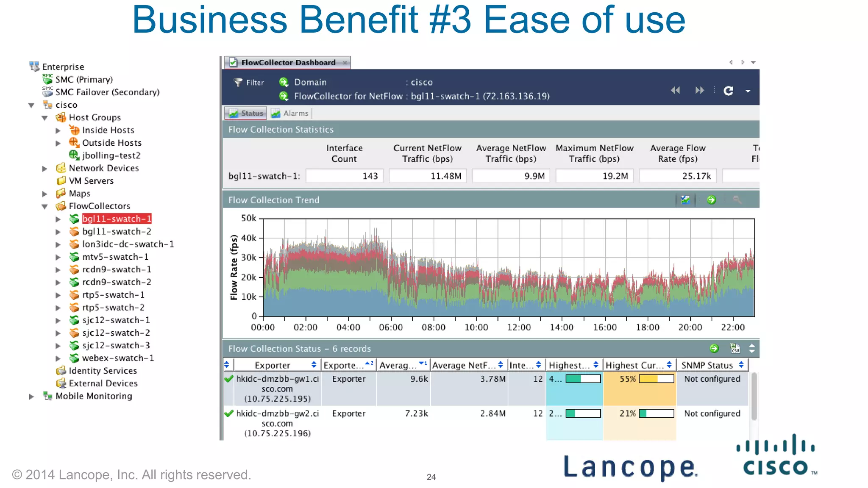The width and height of the screenshot is (868, 488).
Task: Click the Current NetFlow Traffic value 11.48M
Action: (428, 176)
